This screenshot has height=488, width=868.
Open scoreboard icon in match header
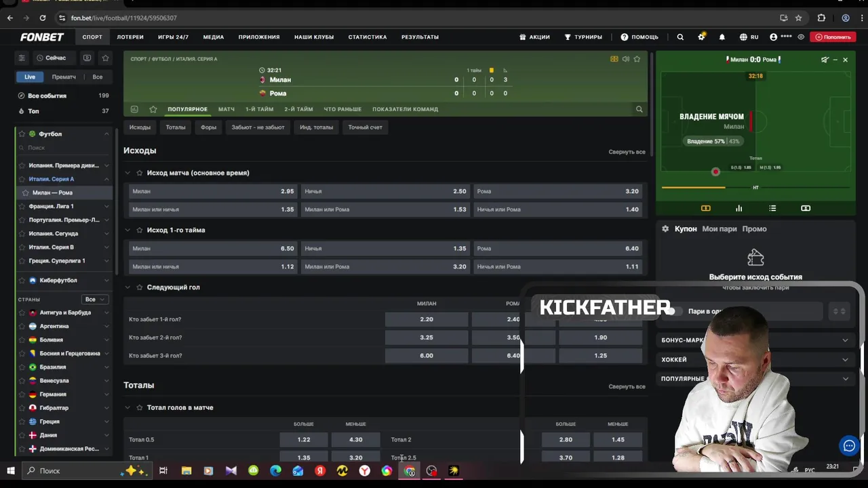614,59
